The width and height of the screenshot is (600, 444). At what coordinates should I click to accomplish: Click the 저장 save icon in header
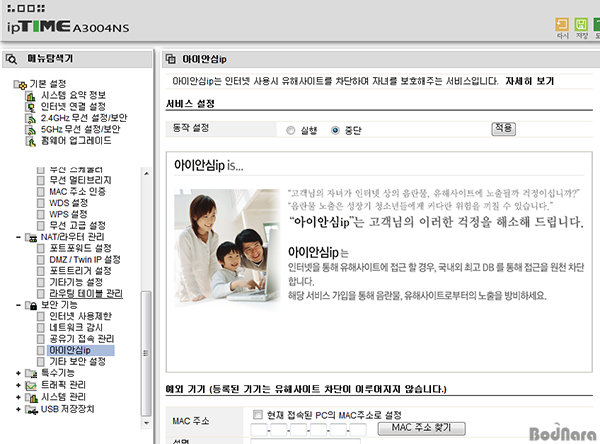tap(581, 25)
